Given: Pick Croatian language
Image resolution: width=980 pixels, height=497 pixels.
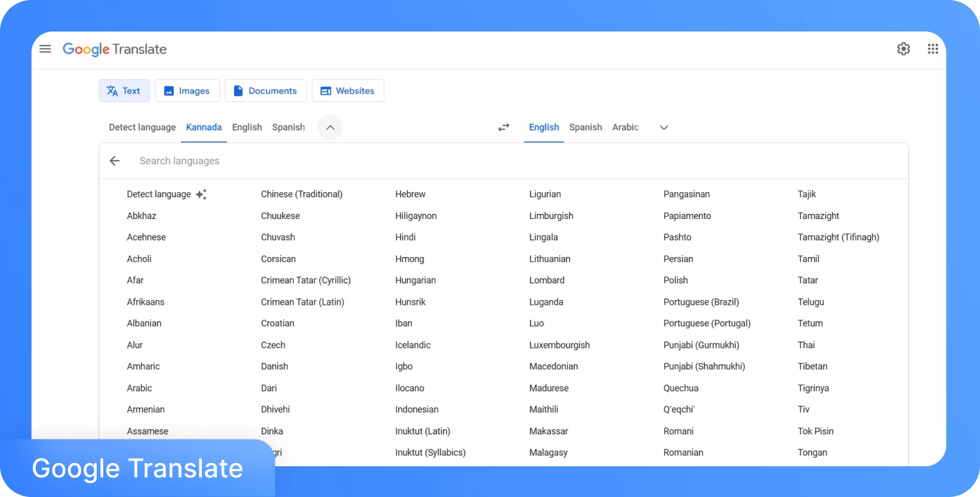Looking at the screenshot, I should (x=278, y=323).
